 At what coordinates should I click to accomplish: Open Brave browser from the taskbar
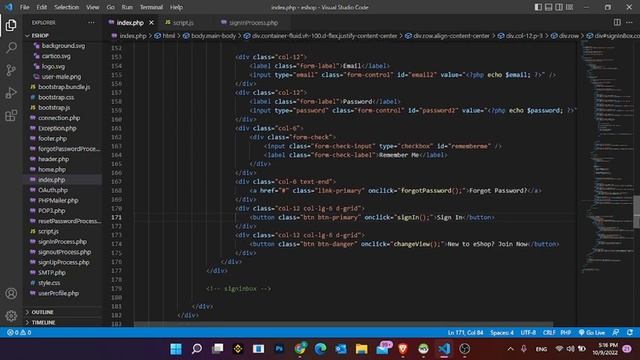pos(403,349)
